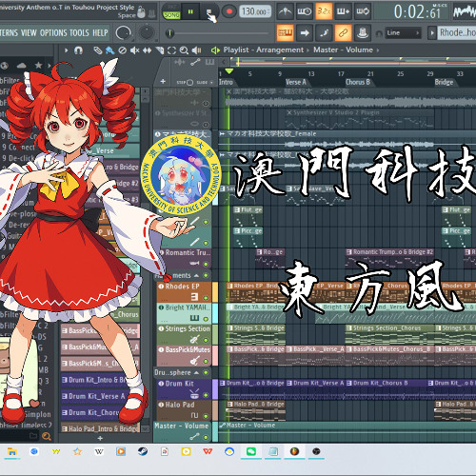
Task: Jump to the Verse A marker
Action: pyautogui.click(x=296, y=82)
